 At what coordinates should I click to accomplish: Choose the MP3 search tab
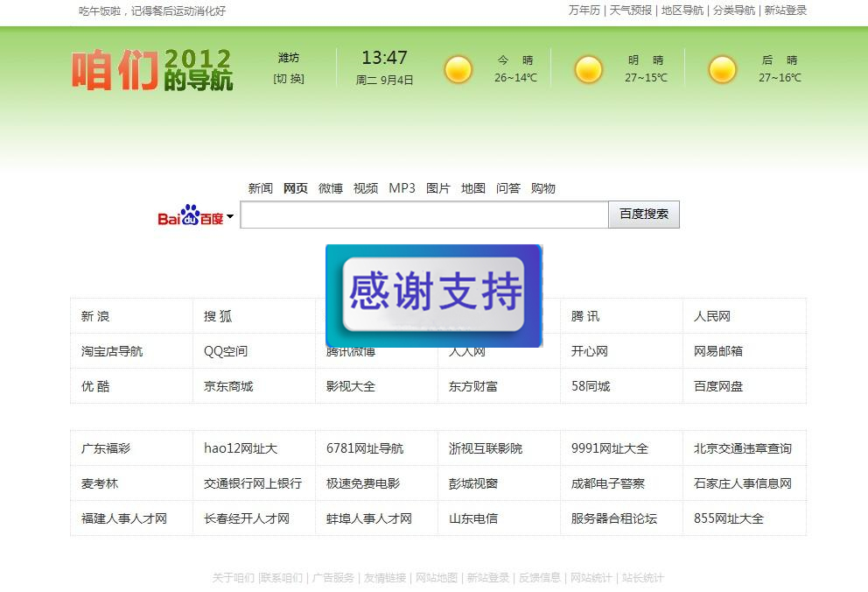[x=402, y=188]
